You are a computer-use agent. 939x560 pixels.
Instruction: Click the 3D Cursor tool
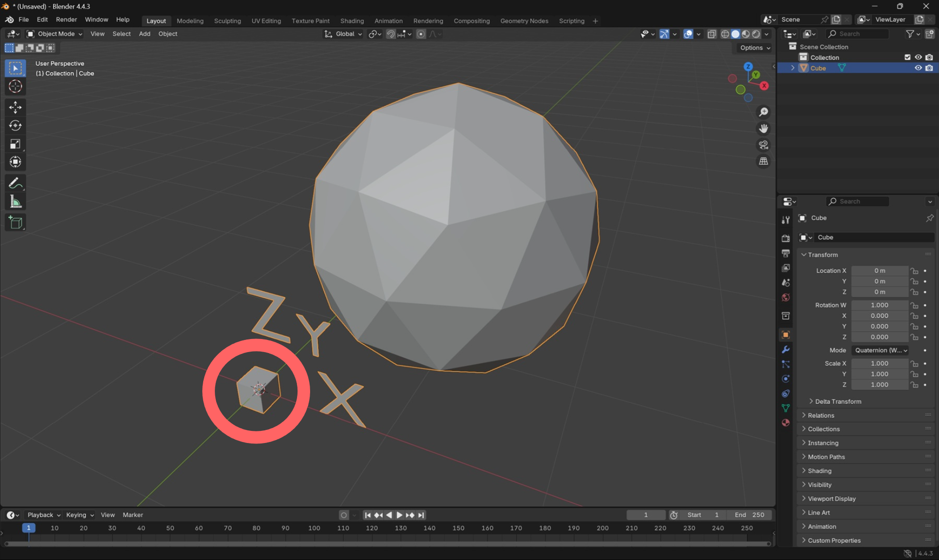[15, 87]
